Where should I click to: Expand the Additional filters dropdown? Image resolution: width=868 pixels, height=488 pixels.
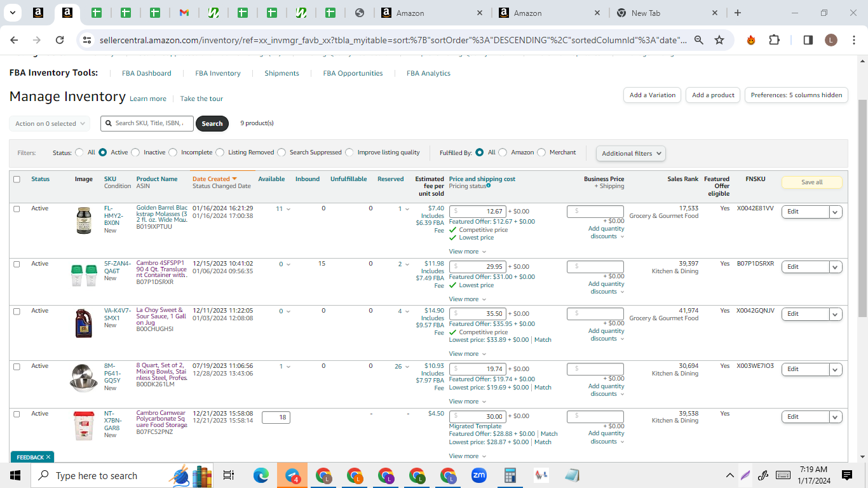[630, 153]
